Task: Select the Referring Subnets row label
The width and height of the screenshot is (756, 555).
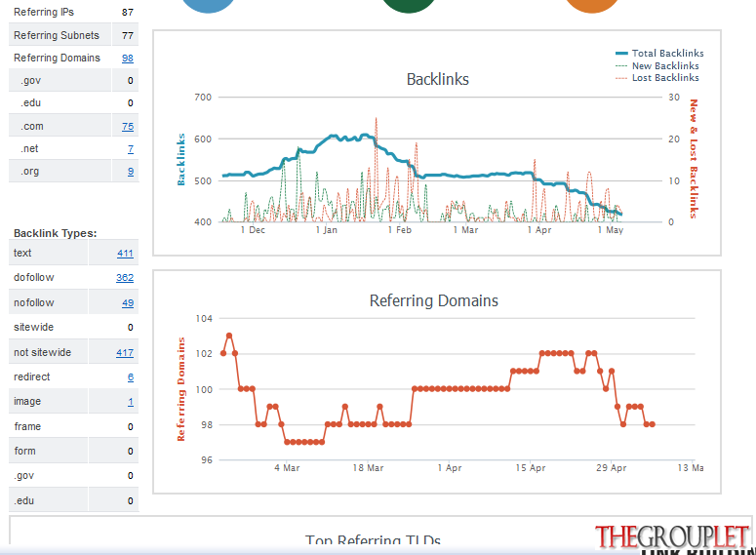Action: pos(57,35)
